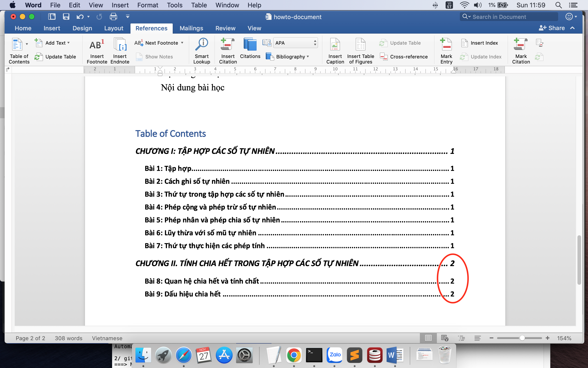
Task: Switch to the Review tab
Action: 225,28
